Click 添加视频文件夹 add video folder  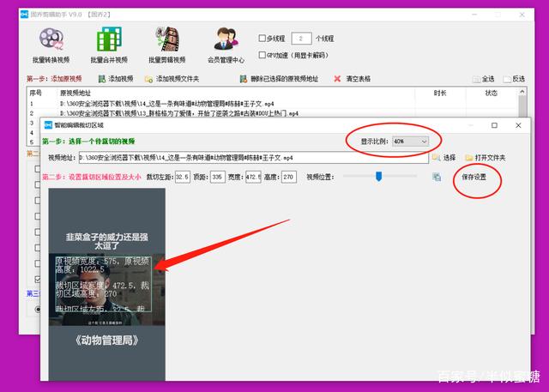[172, 79]
